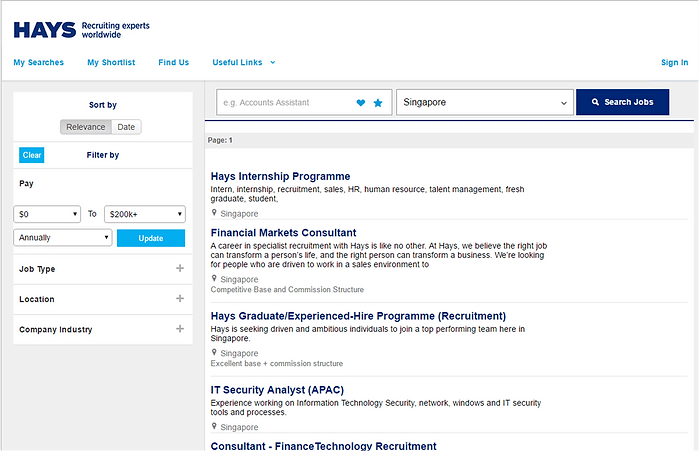
Task: Click the star shortlist icon in search box
Action: coord(378,103)
